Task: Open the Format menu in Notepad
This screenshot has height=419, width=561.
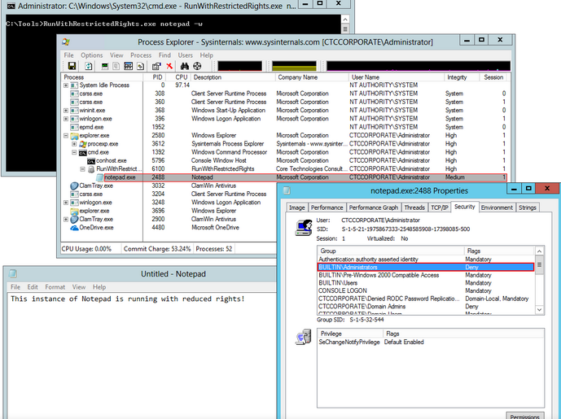Action: [x=55, y=287]
